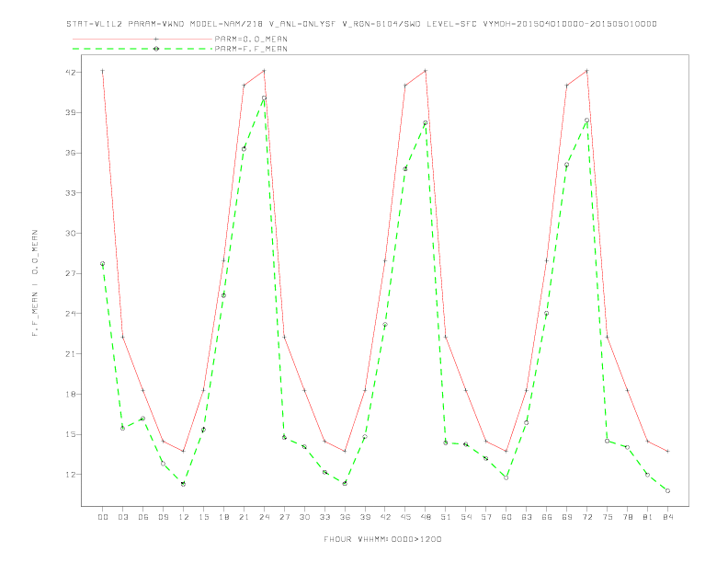Click red O_MEAN plus marker at hour 84

pyautogui.click(x=667, y=451)
